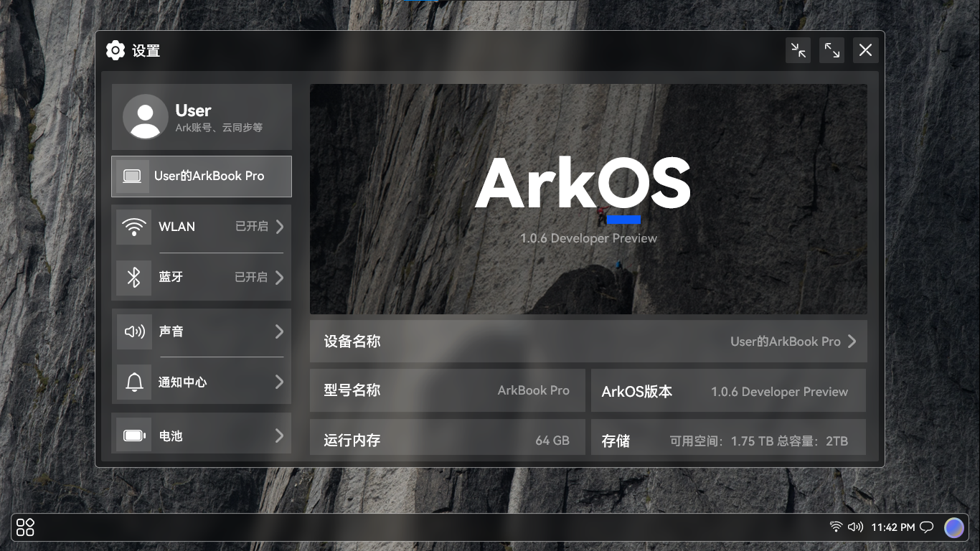Click the speaker icon beside 声音
980x551 pixels.
pyautogui.click(x=134, y=331)
